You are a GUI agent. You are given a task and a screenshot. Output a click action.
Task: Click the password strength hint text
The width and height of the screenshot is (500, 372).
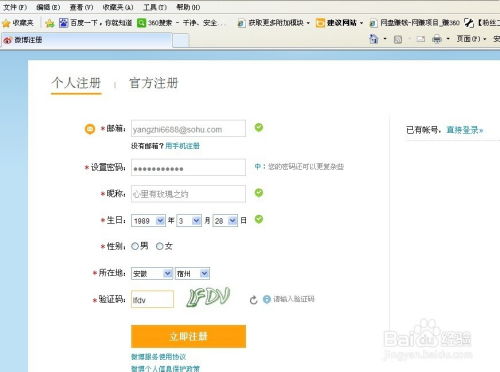coord(299,166)
